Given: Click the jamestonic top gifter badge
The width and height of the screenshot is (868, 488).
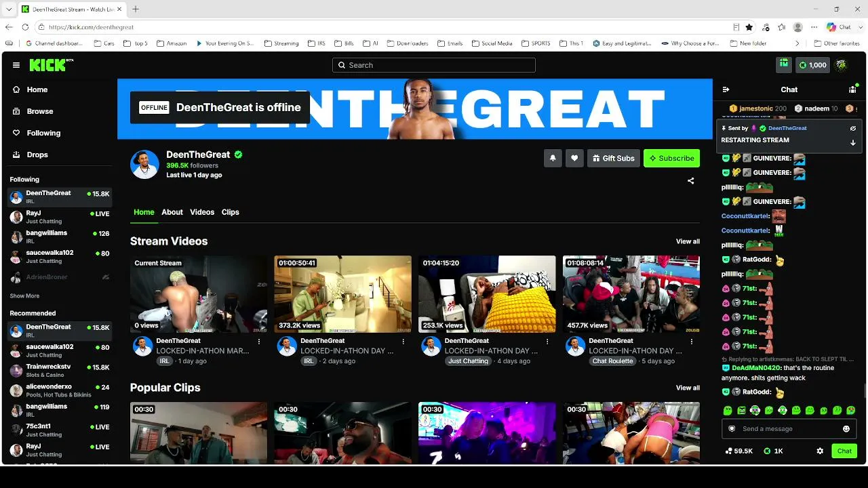Looking at the screenshot, I should pyautogui.click(x=757, y=108).
